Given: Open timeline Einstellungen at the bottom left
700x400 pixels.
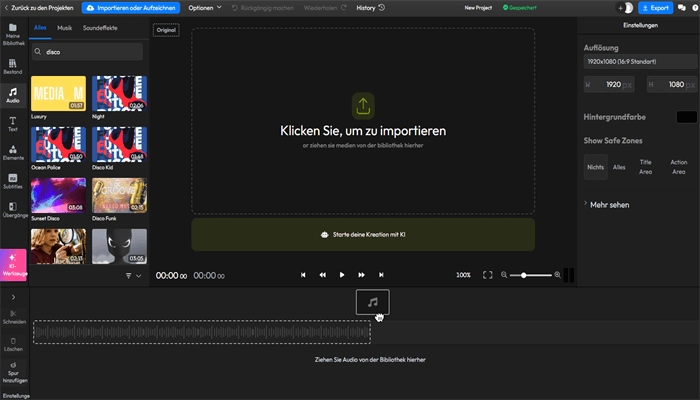Looking at the screenshot, I should [x=16, y=396].
